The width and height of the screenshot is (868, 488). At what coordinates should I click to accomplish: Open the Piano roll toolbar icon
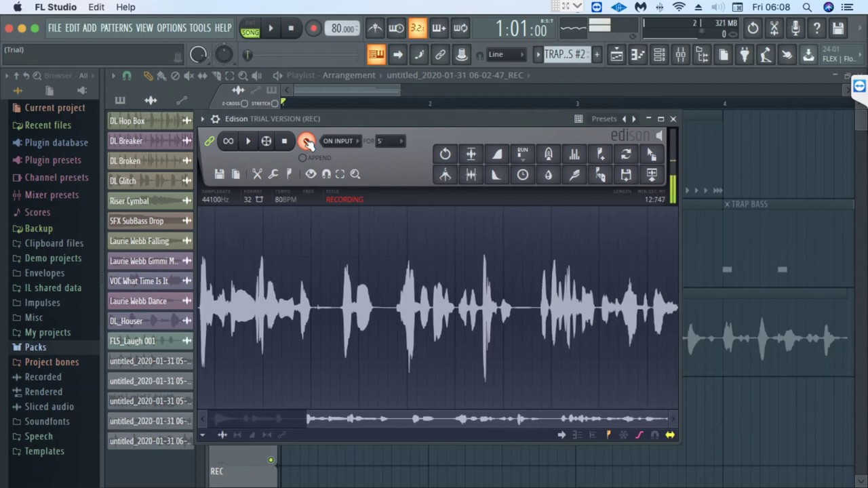click(637, 55)
